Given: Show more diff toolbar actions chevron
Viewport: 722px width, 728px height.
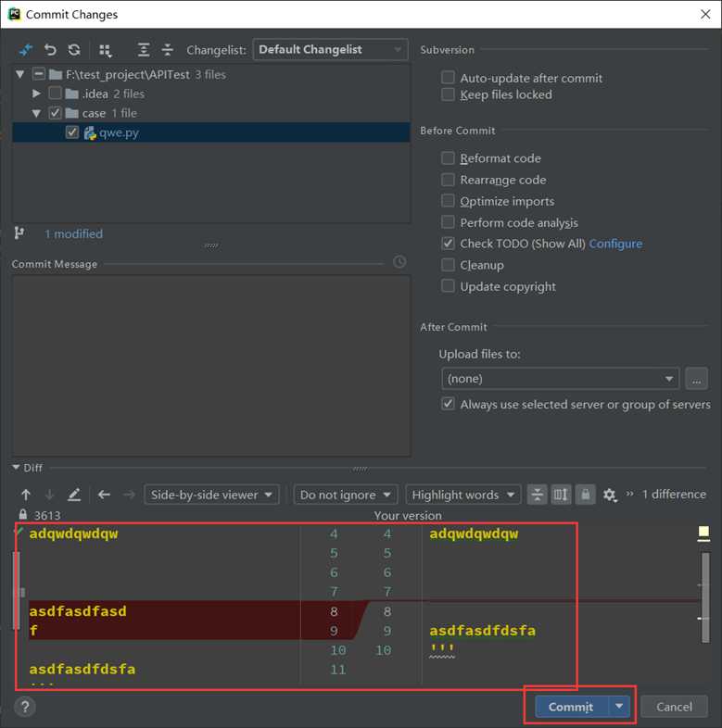Looking at the screenshot, I should 629,494.
